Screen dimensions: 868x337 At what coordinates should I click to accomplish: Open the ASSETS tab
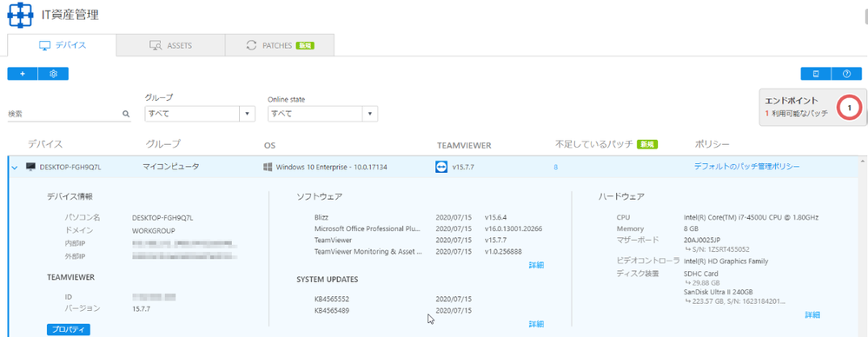(170, 46)
